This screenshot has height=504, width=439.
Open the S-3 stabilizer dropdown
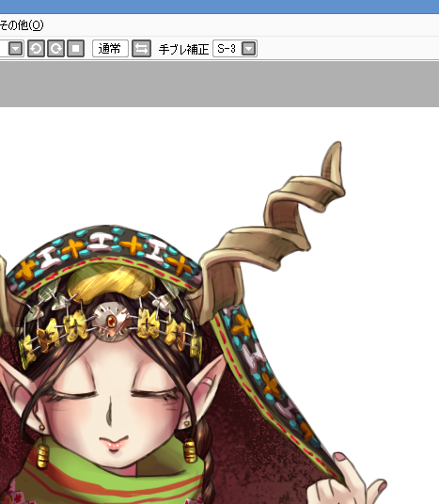249,49
